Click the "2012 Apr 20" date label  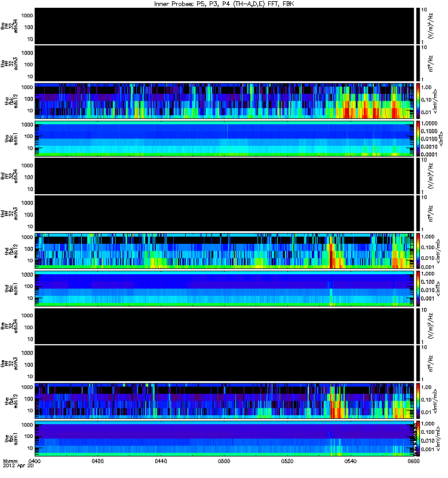point(18,465)
